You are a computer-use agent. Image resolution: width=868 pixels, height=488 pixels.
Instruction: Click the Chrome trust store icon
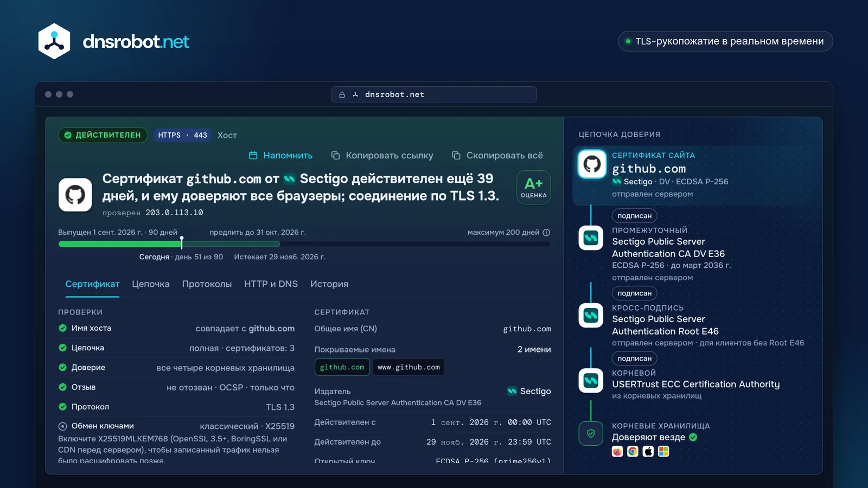click(633, 452)
